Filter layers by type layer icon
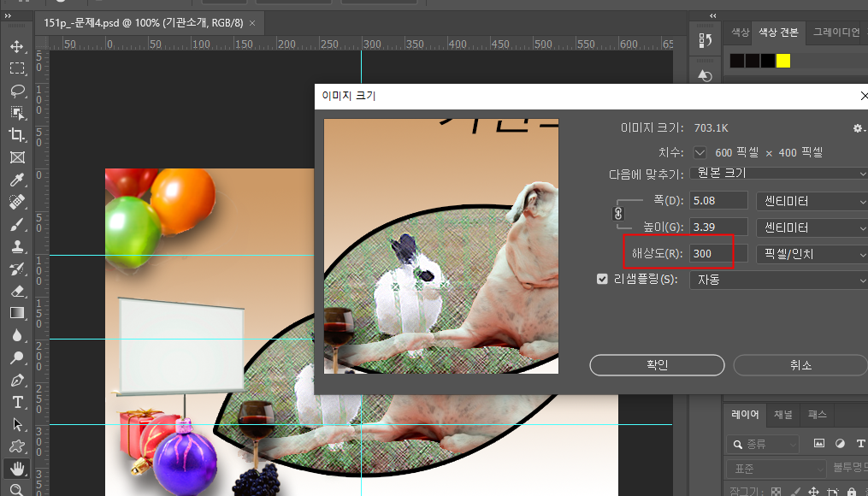The height and width of the screenshot is (496, 868). pos(861,443)
